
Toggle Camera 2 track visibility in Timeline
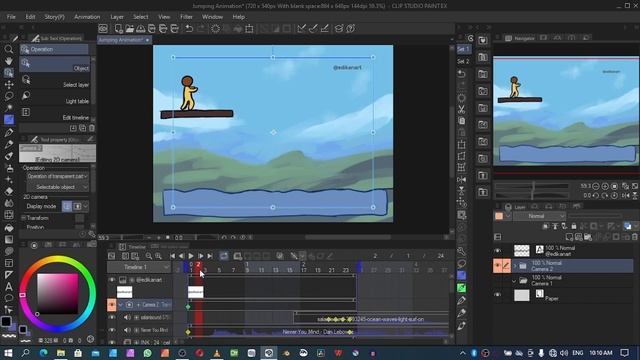(x=111, y=304)
